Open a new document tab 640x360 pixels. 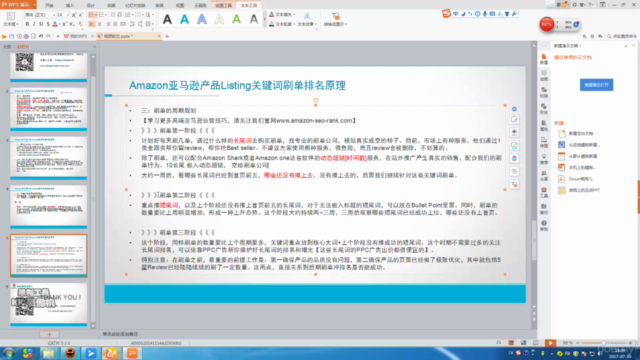click(x=167, y=36)
